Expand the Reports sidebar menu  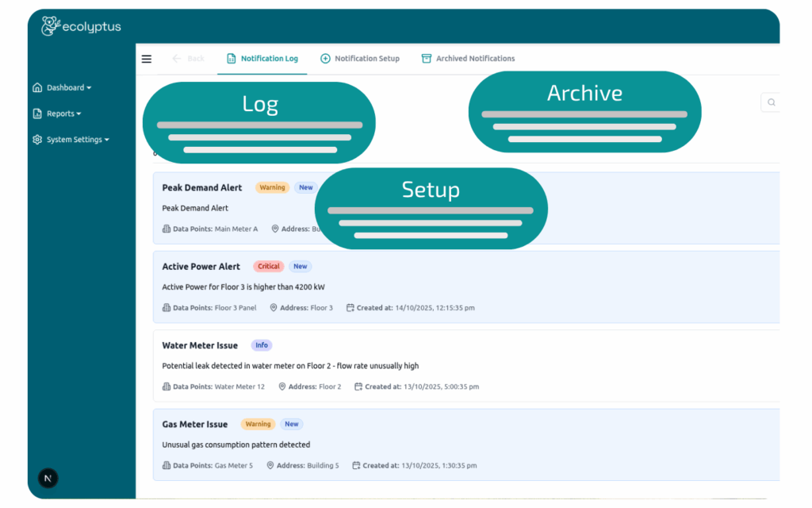tap(63, 114)
